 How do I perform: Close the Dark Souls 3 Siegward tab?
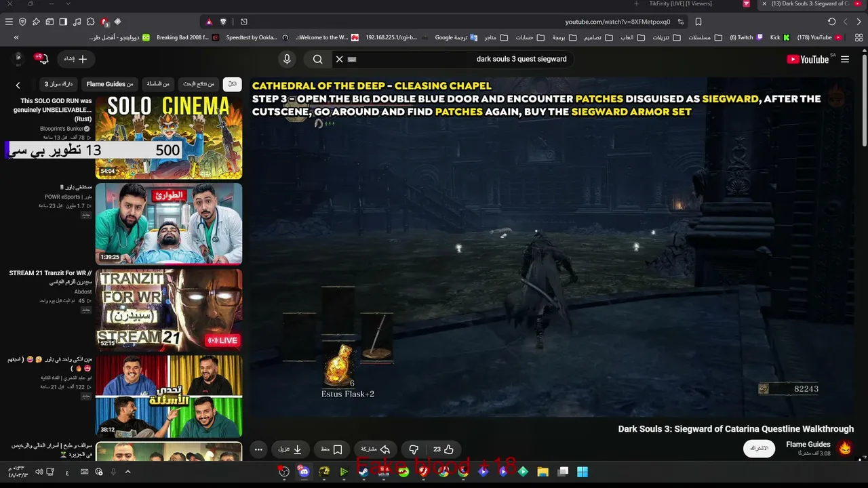coord(764,4)
